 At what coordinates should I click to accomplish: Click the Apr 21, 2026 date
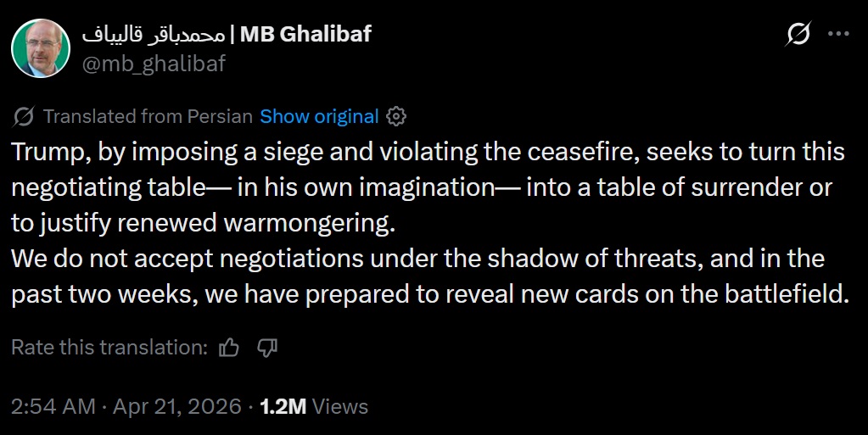(x=176, y=406)
